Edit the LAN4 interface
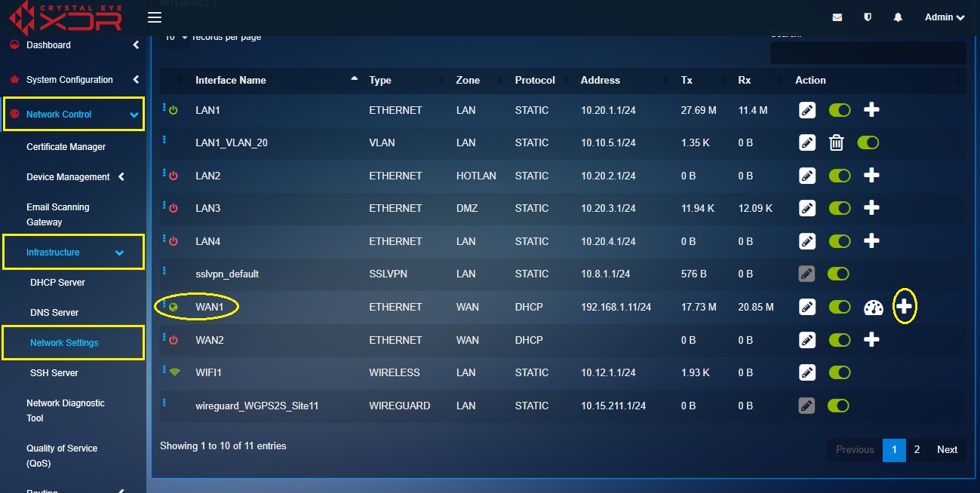 point(807,241)
